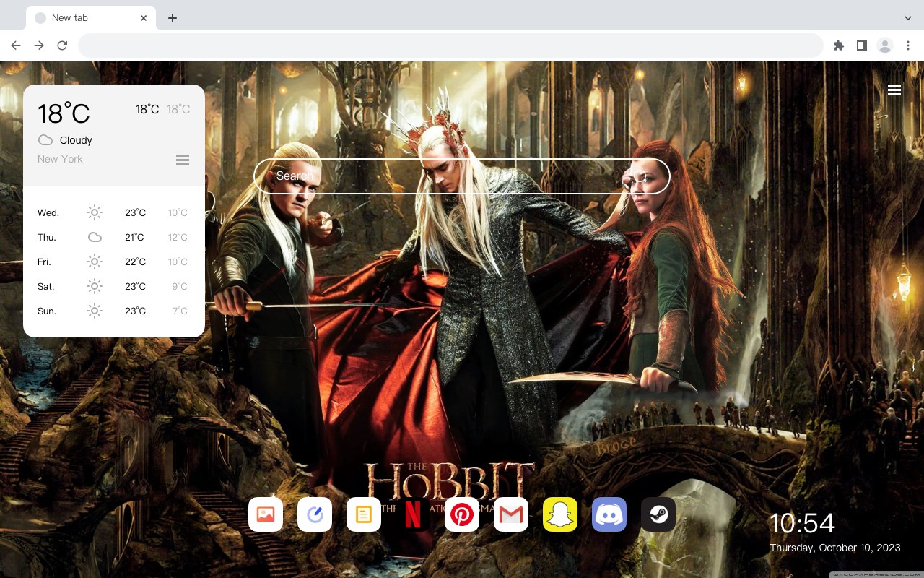This screenshot has height=578, width=924.
Task: Click the Cloudy weather icon
Action: pos(45,140)
